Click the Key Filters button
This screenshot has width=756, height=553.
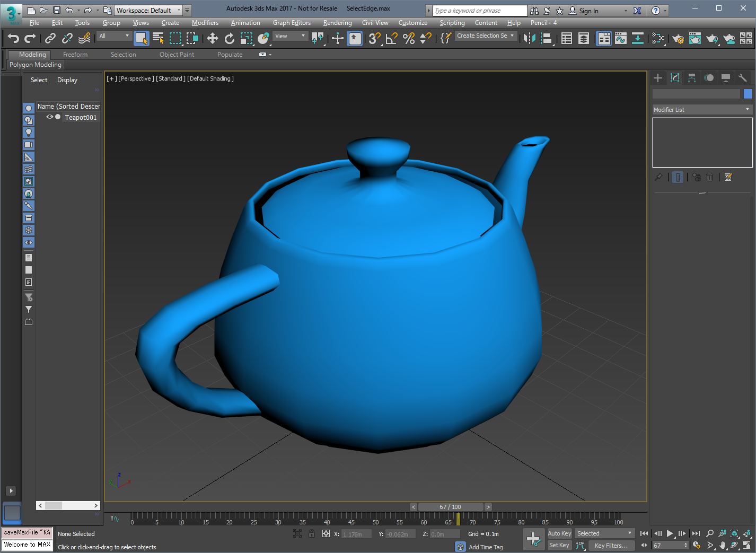tap(611, 546)
